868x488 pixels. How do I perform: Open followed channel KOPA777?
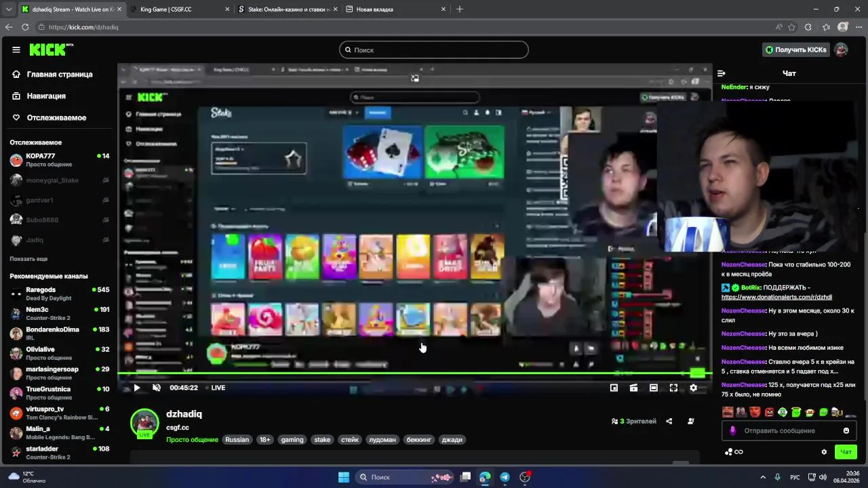(x=60, y=160)
